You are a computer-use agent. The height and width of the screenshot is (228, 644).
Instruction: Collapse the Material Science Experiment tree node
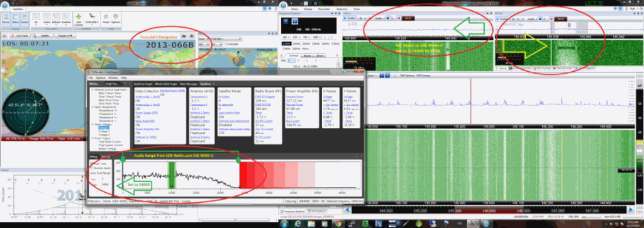coord(92,89)
